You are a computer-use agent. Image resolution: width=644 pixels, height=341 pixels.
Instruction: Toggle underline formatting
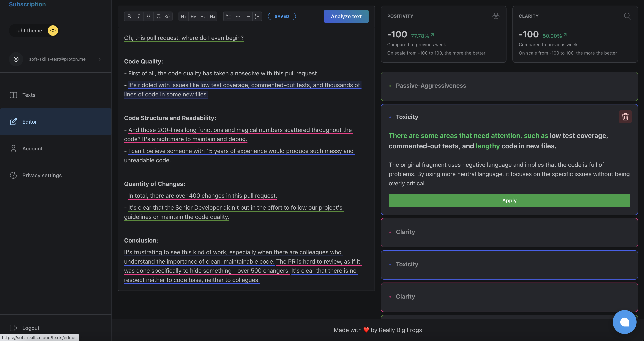click(149, 17)
